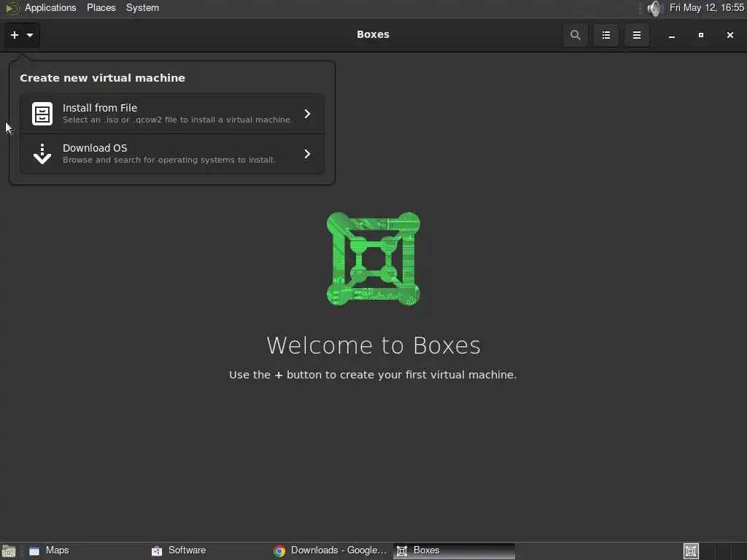747x560 pixels.
Task: Open the search icon in Boxes header
Action: point(575,35)
